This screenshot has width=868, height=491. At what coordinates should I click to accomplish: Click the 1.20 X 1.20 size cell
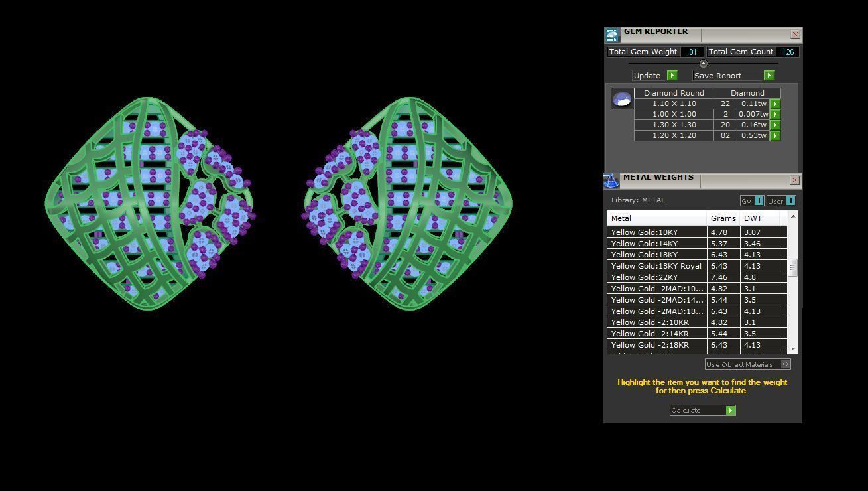pos(674,135)
